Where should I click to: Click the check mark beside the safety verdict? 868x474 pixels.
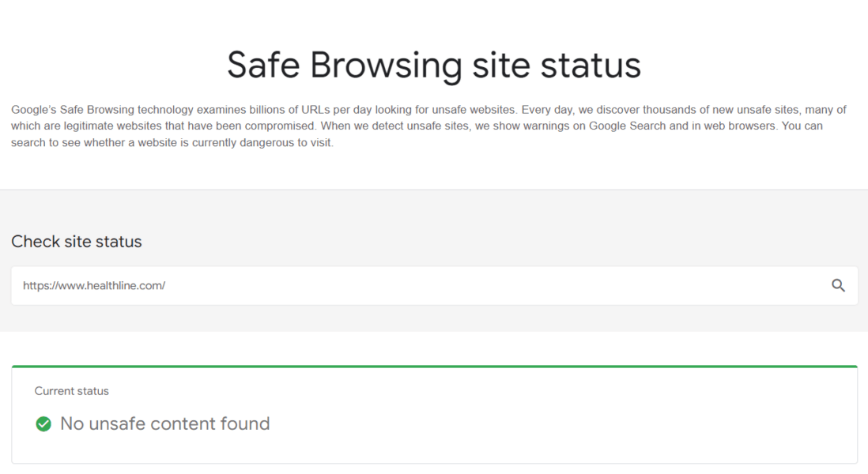[43, 424]
